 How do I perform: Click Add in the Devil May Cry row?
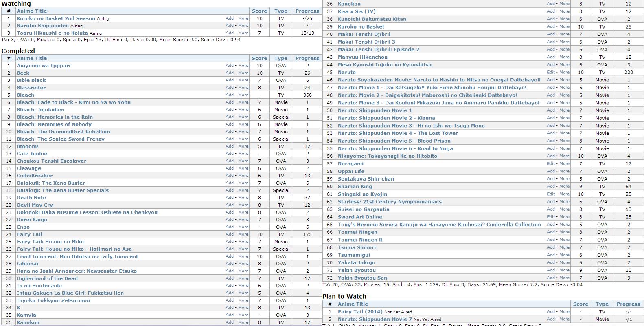(230, 205)
